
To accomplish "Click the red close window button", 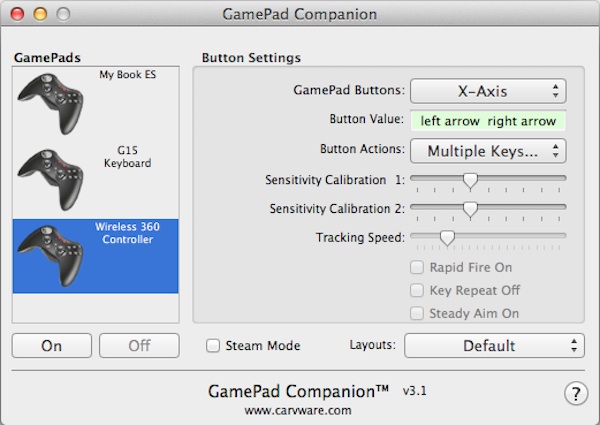I will (17, 14).
